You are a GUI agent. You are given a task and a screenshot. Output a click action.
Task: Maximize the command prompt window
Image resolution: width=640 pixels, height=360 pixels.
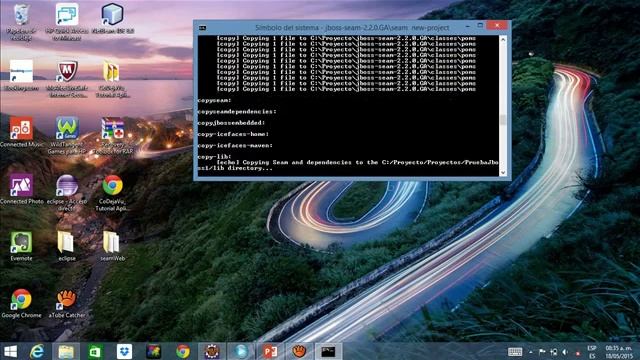point(480,26)
